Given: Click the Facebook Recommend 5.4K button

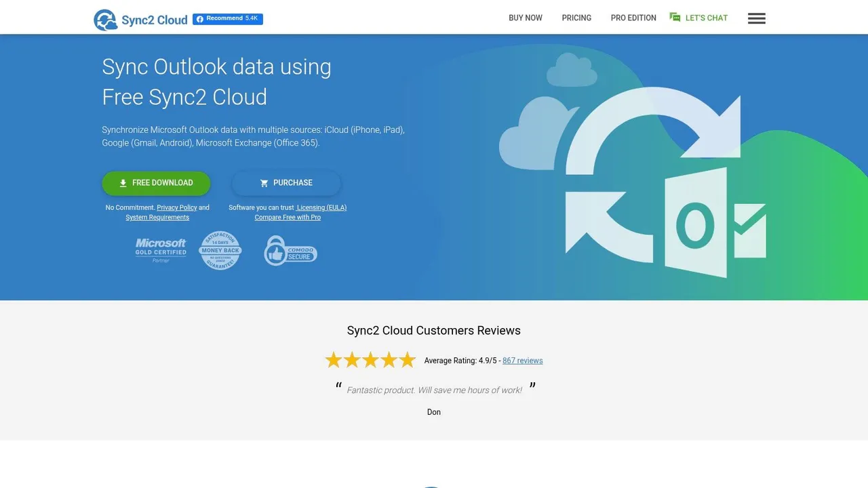Looking at the screenshot, I should (x=228, y=19).
